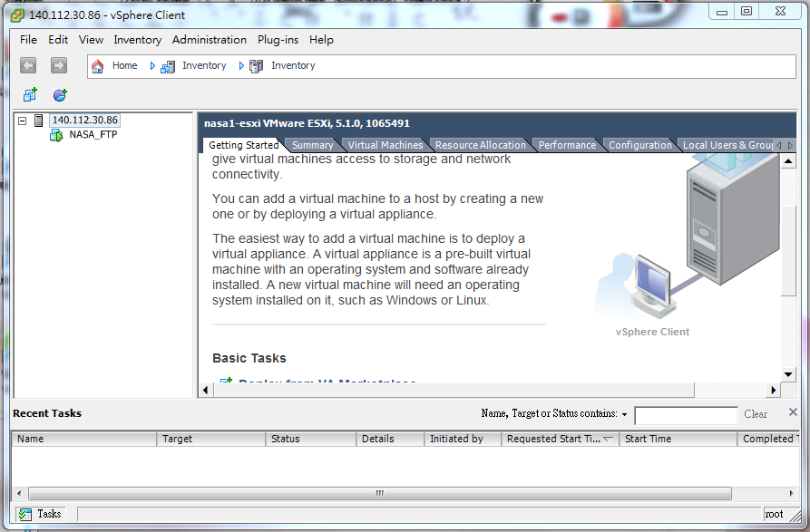Viewport: 810px width, 532px height.
Task: Close the Recent Tasks panel
Action: pos(793,411)
